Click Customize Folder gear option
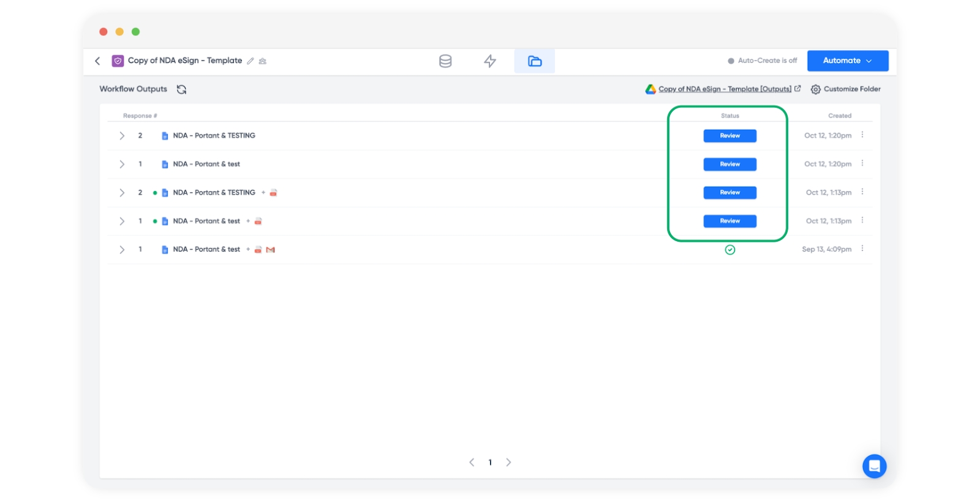 point(845,89)
